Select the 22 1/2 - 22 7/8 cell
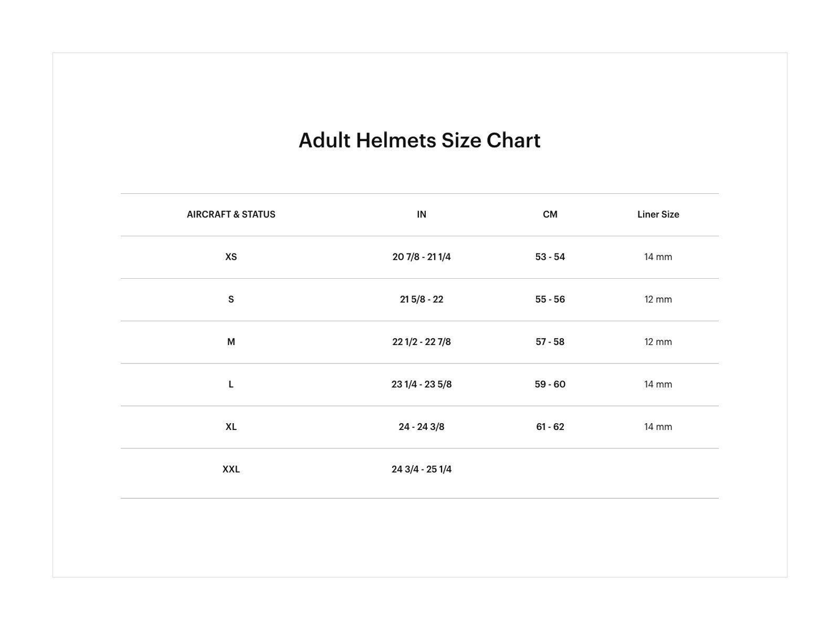Viewport: 840px width, 630px height. click(x=422, y=342)
